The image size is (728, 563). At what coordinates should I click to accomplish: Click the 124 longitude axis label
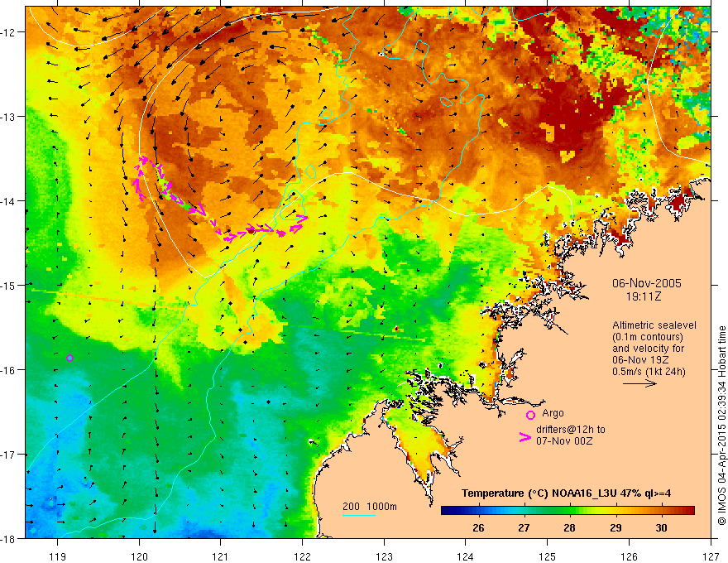tap(466, 556)
